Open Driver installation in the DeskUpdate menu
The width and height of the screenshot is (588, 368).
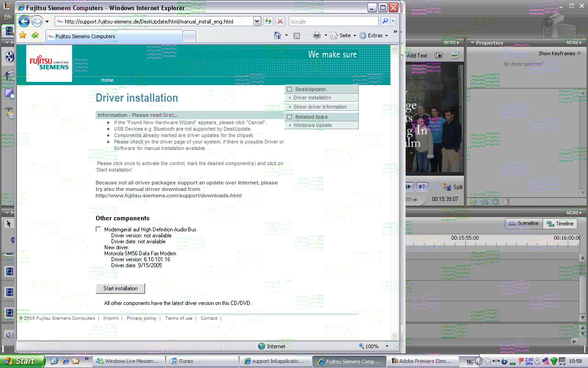[312, 98]
